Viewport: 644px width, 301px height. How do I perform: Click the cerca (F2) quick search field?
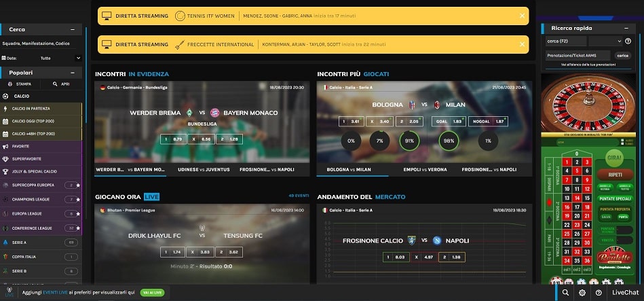pyautogui.click(x=566, y=41)
